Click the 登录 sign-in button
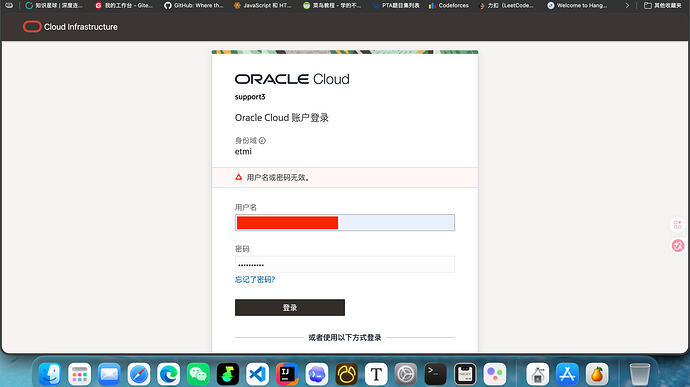 pyautogui.click(x=290, y=307)
